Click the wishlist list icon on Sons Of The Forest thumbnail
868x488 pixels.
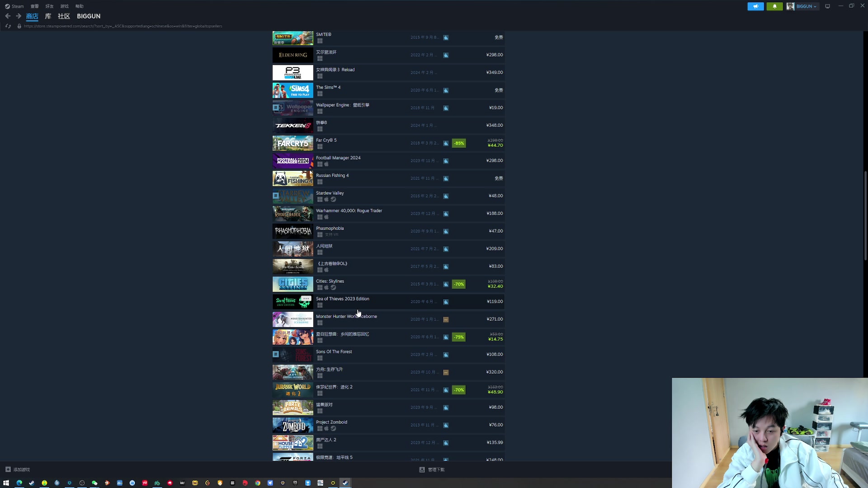[x=276, y=354]
